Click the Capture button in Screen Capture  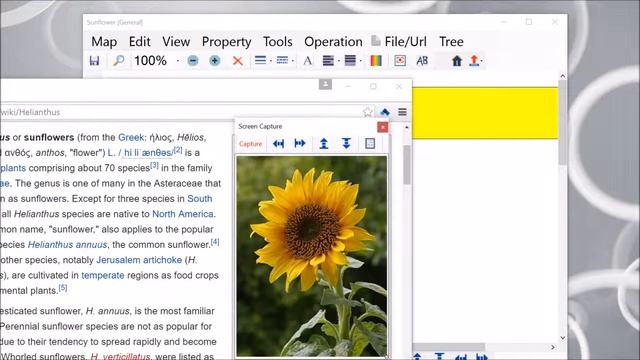pyautogui.click(x=250, y=144)
